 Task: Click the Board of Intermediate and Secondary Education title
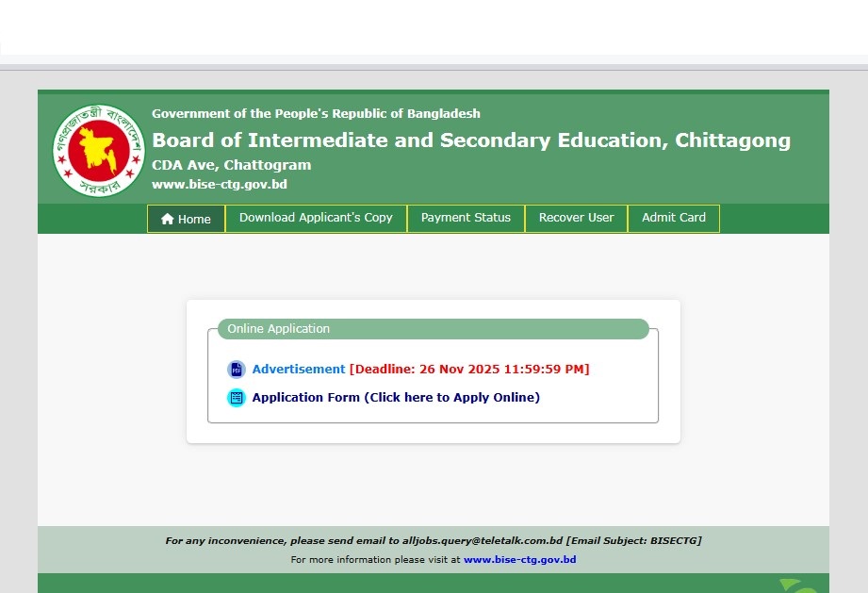[471, 140]
